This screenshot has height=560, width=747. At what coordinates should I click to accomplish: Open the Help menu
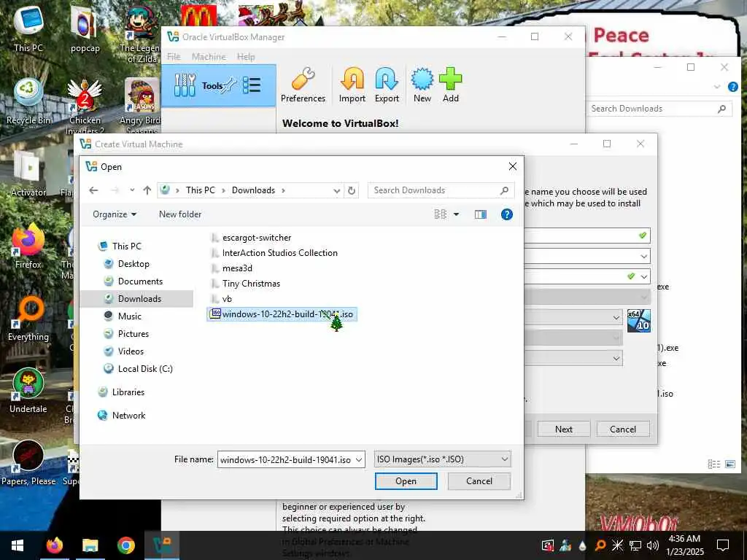[x=246, y=56]
